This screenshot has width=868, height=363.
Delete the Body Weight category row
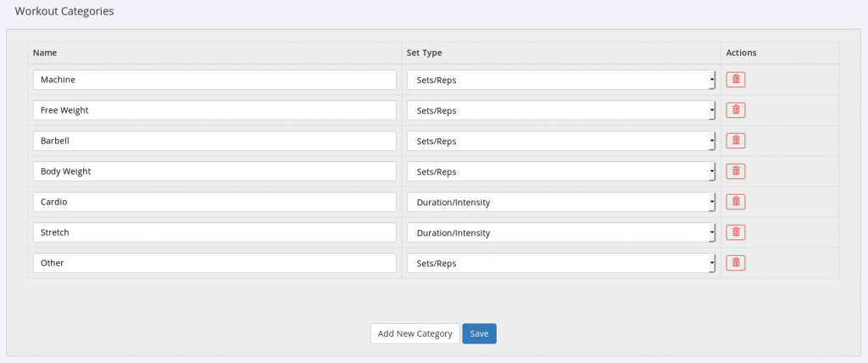coord(736,171)
